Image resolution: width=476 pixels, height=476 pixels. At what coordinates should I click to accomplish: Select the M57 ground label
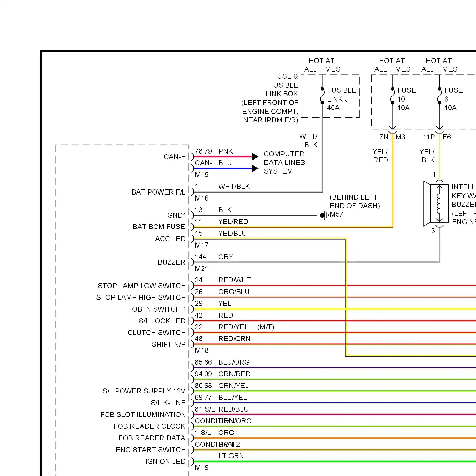point(336,215)
